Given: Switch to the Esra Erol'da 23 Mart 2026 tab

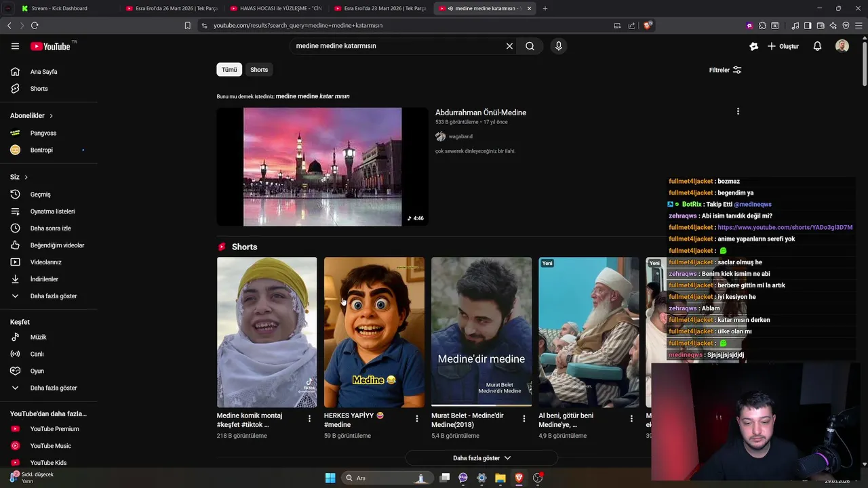Looking at the screenshot, I should pos(382,8).
